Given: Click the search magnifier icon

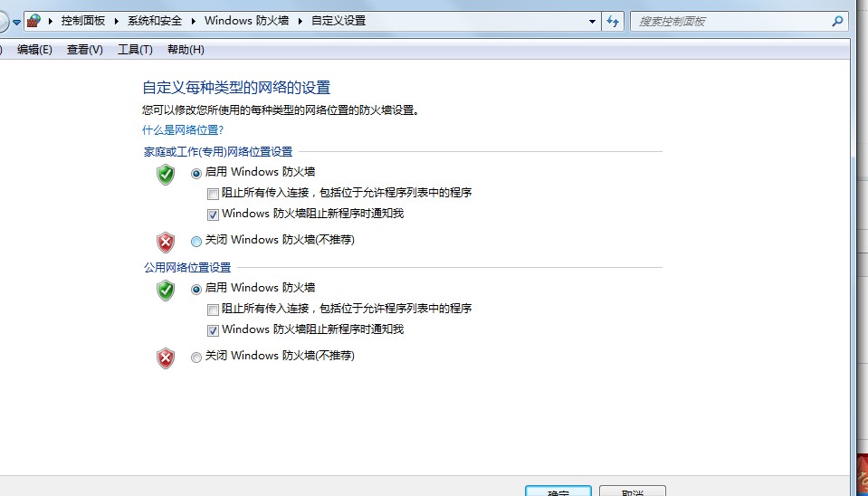Looking at the screenshot, I should click(837, 22).
